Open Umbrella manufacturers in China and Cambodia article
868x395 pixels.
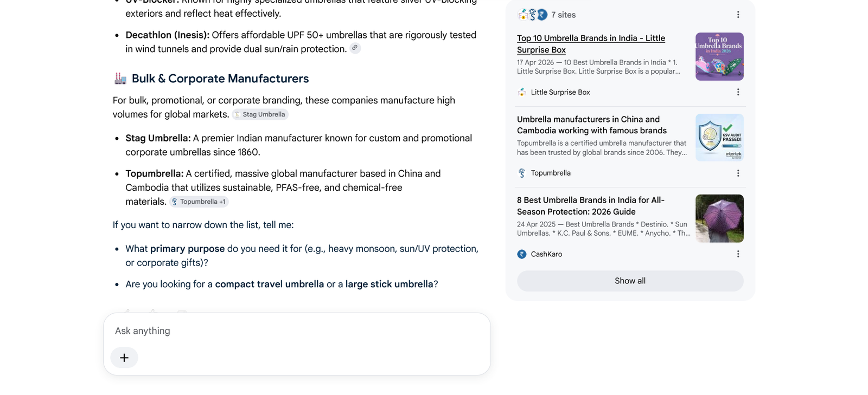pyautogui.click(x=592, y=125)
